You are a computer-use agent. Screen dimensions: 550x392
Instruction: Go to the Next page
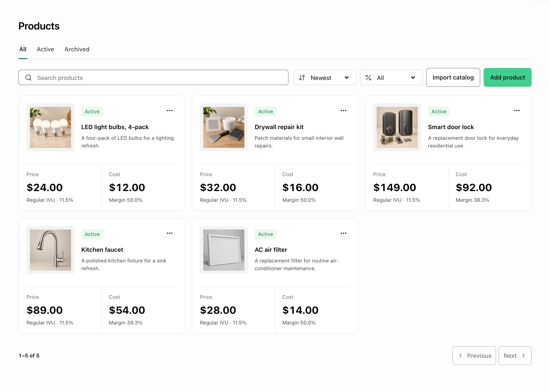(515, 355)
